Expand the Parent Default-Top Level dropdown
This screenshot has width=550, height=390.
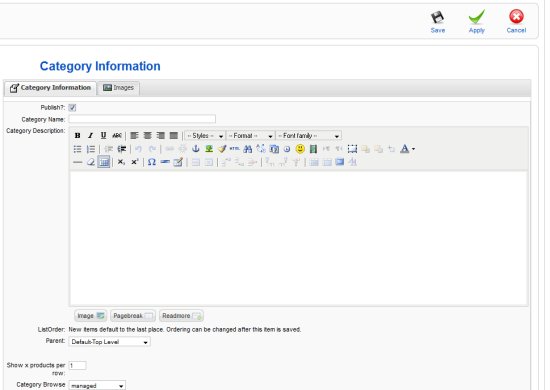pyautogui.click(x=109, y=342)
